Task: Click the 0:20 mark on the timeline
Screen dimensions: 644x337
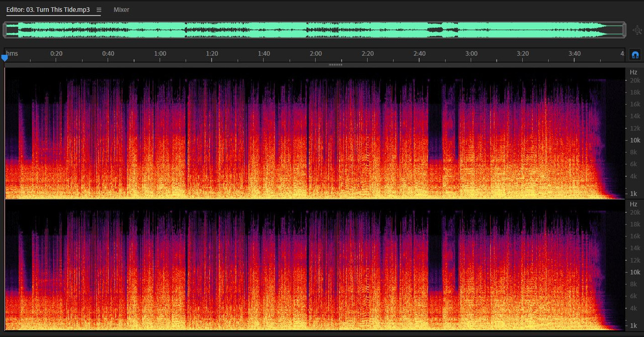Action: (x=56, y=53)
